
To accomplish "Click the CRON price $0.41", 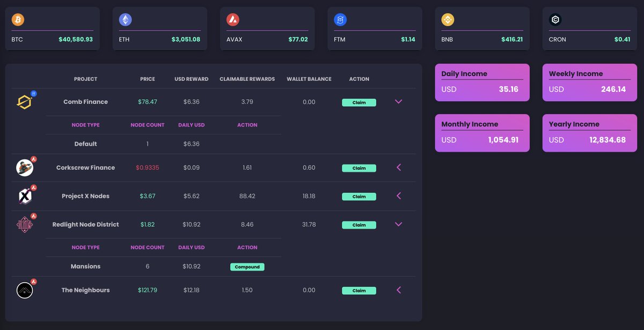I will 623,39.
